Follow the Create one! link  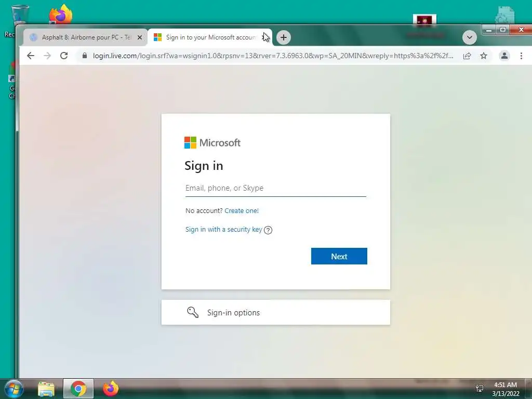242,211
